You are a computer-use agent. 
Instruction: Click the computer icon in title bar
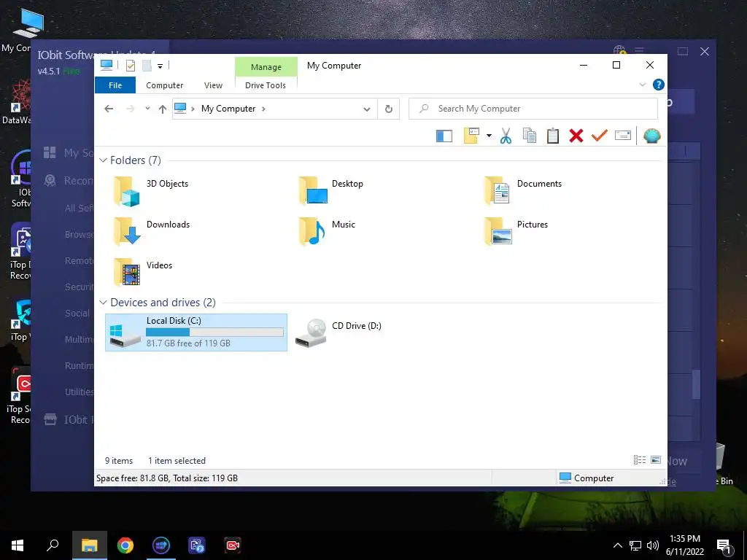point(107,65)
